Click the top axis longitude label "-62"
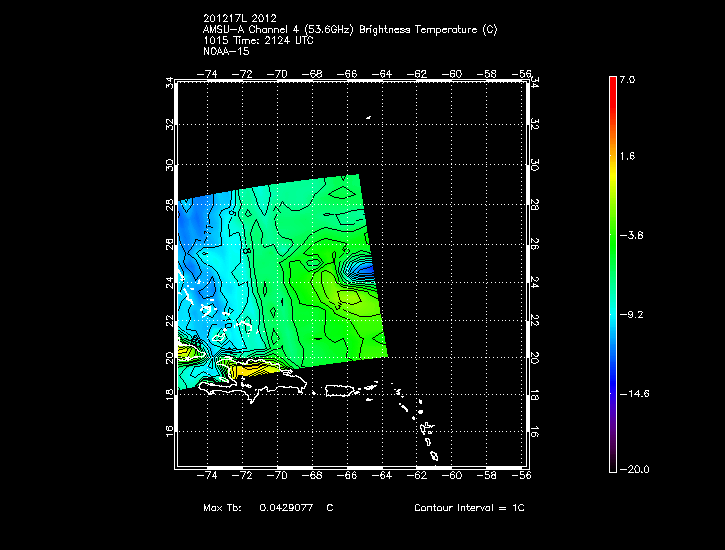 [417, 74]
